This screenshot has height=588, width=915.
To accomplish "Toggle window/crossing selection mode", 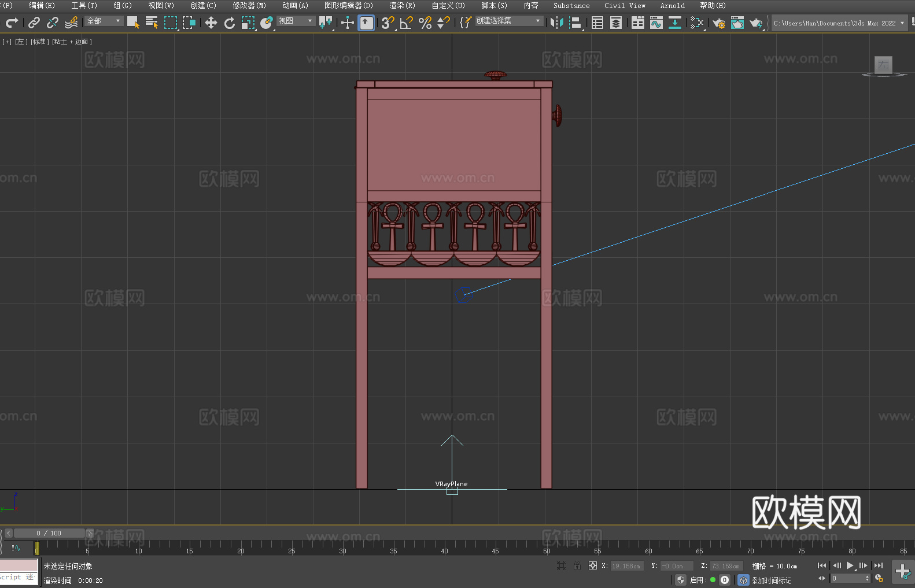I will [189, 23].
